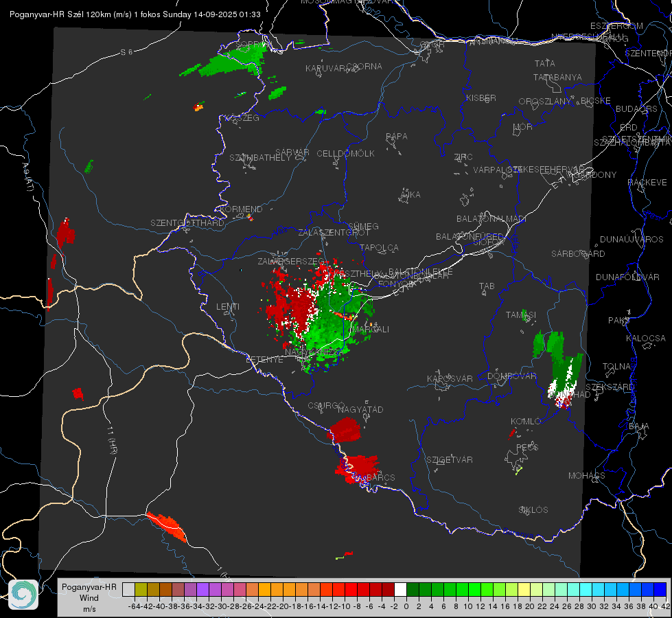
Task: Select the DUNAFOLDVAR label
Action: click(627, 277)
